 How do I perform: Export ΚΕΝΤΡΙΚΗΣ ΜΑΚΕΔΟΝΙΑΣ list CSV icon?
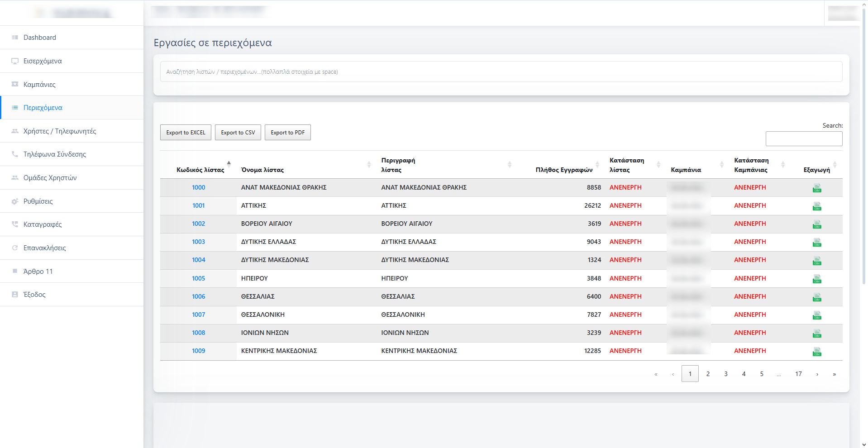816,352
